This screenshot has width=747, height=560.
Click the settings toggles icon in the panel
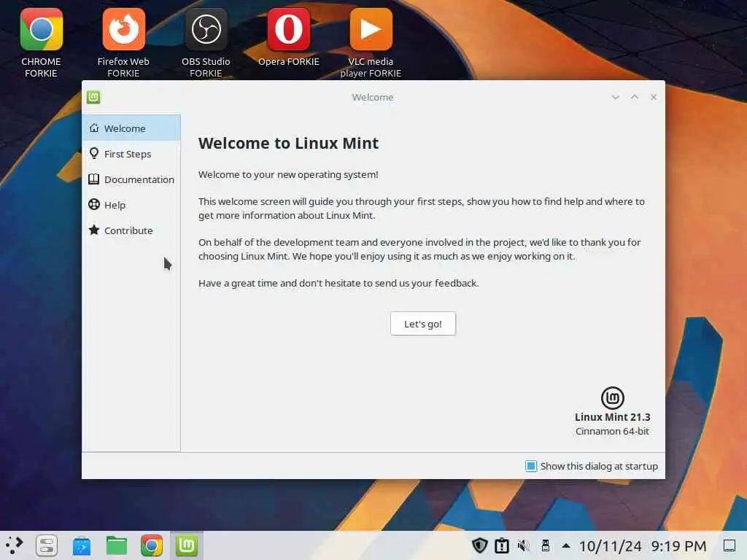(x=47, y=545)
